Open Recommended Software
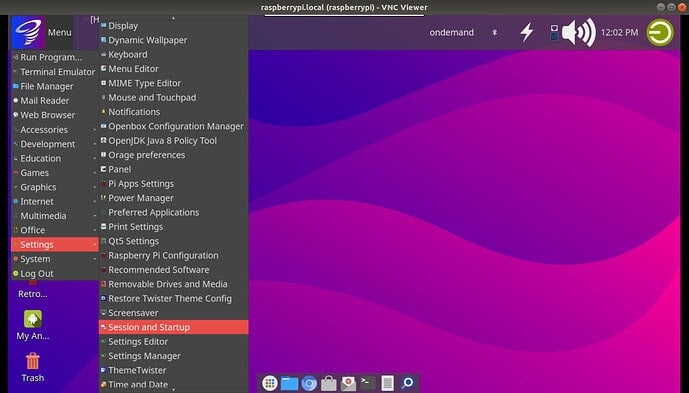Viewport: 689px width, 393px height. (174, 269)
